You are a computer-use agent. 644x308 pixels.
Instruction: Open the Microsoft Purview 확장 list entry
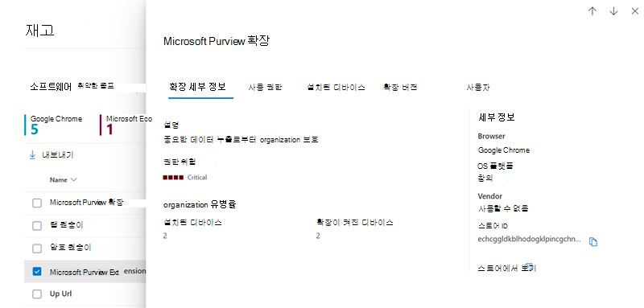pos(87,202)
